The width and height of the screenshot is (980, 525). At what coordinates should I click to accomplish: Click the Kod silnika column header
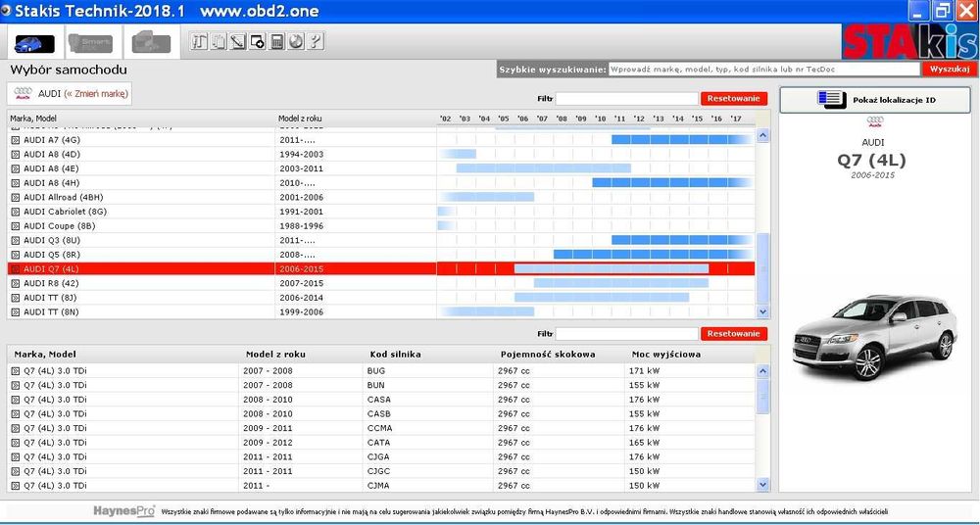(395, 355)
